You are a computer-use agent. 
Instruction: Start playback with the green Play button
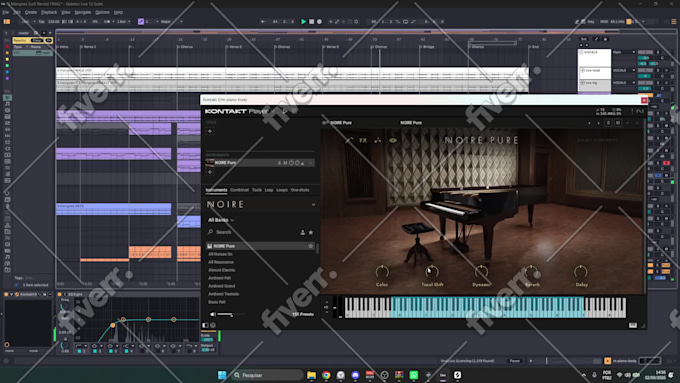[x=304, y=21]
